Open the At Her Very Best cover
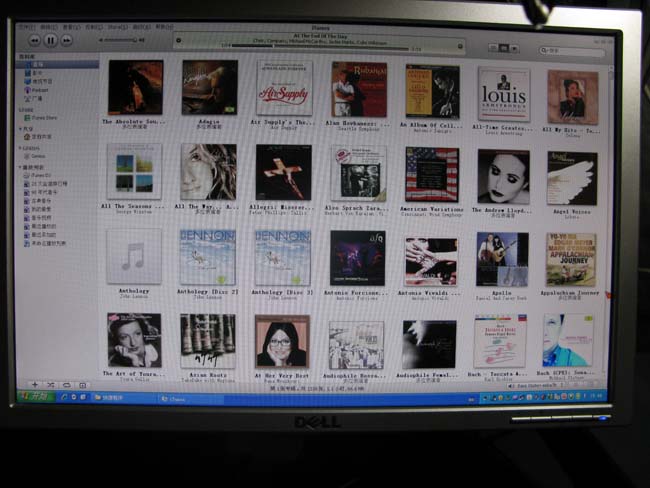Screen dimensions: 650x488 (x=282, y=341)
